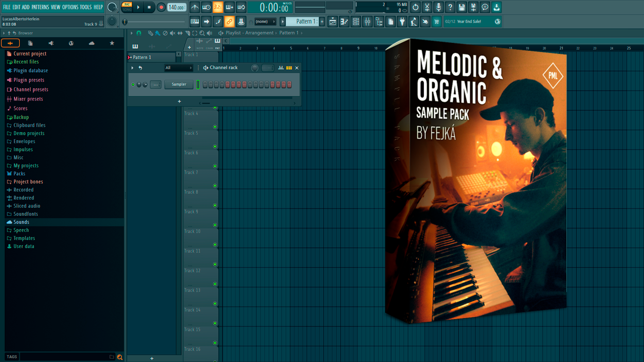
Task: Adjust the Channel rack swing knob
Action: pos(255,68)
